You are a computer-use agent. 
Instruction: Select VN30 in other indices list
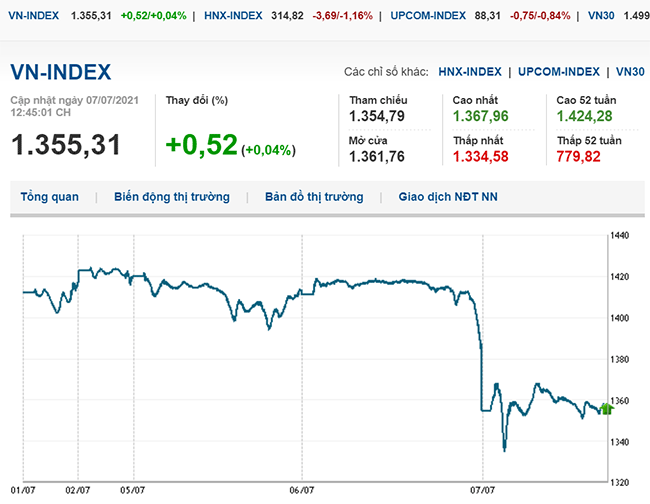pyautogui.click(x=630, y=72)
